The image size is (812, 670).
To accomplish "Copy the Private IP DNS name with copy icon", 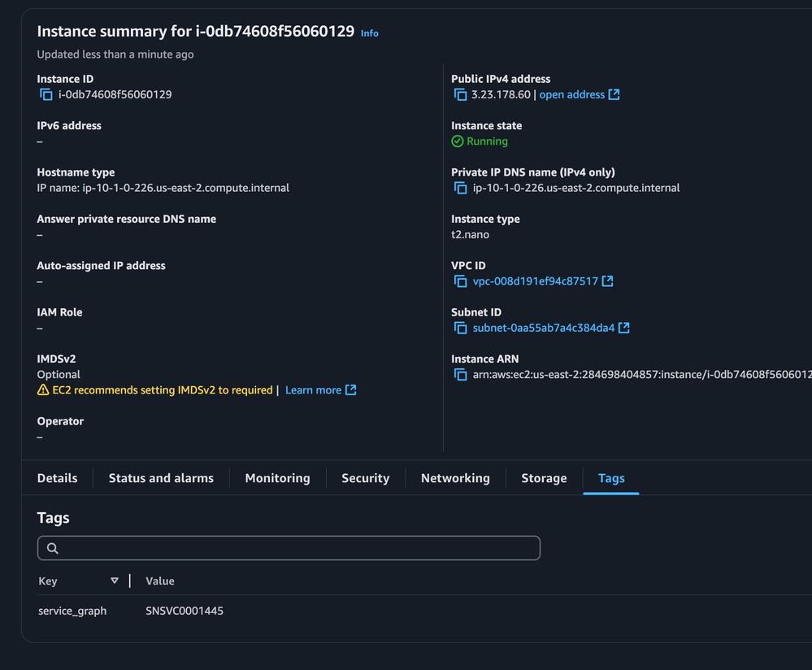I will coord(461,188).
